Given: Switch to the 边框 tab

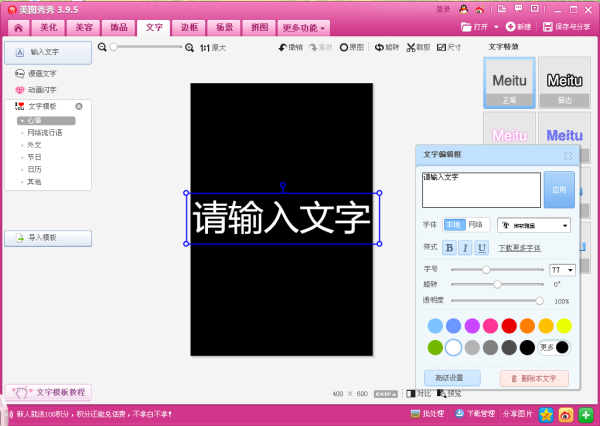Looking at the screenshot, I should pyautogui.click(x=189, y=27).
